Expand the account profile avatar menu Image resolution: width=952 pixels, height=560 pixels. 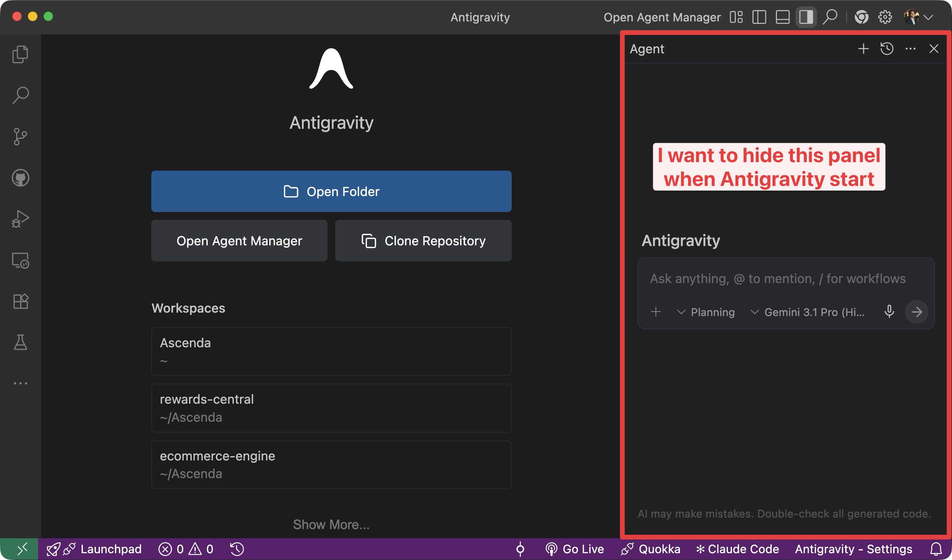click(x=918, y=17)
